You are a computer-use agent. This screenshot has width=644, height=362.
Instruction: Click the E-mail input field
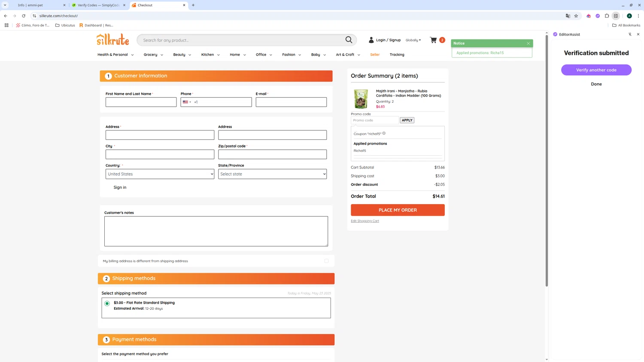[x=291, y=102]
